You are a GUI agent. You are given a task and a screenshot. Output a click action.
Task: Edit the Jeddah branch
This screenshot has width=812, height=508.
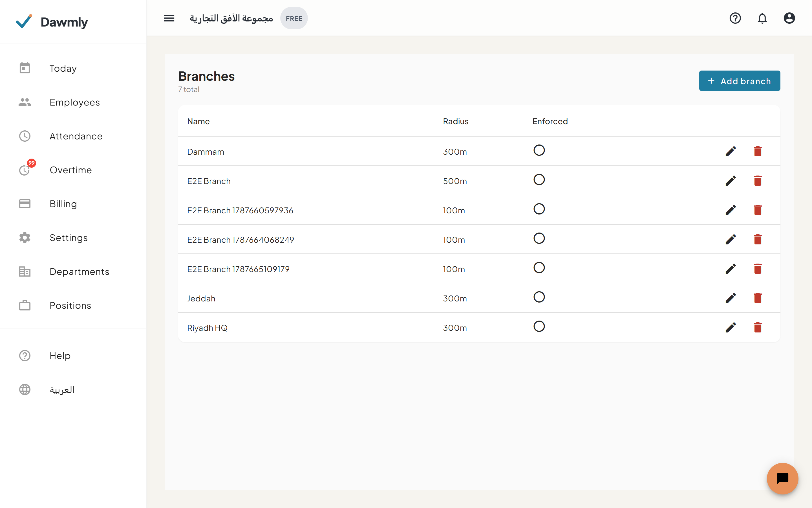click(731, 298)
